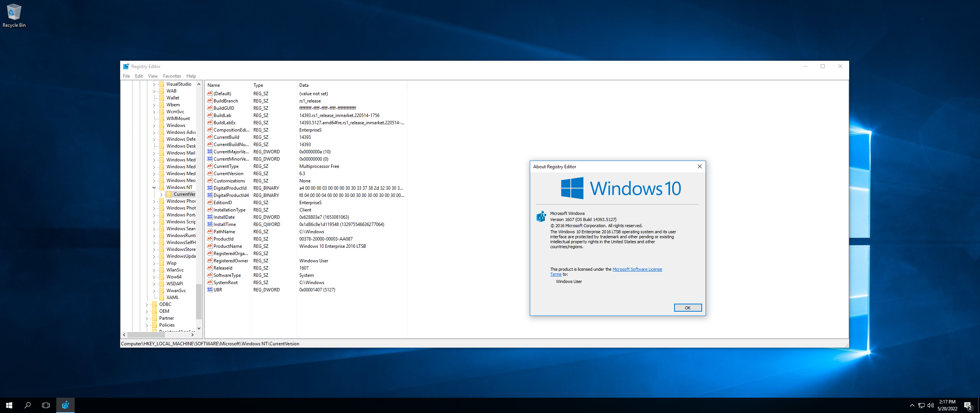Screen dimensions: 980x413
Task: Select the RegisteredOwner value row
Action: pos(305,261)
